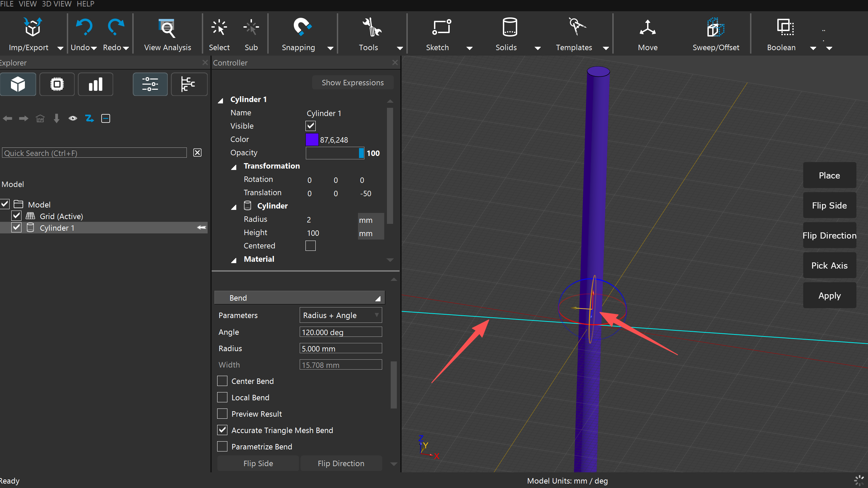Click the Apply button in the viewport

click(829, 295)
